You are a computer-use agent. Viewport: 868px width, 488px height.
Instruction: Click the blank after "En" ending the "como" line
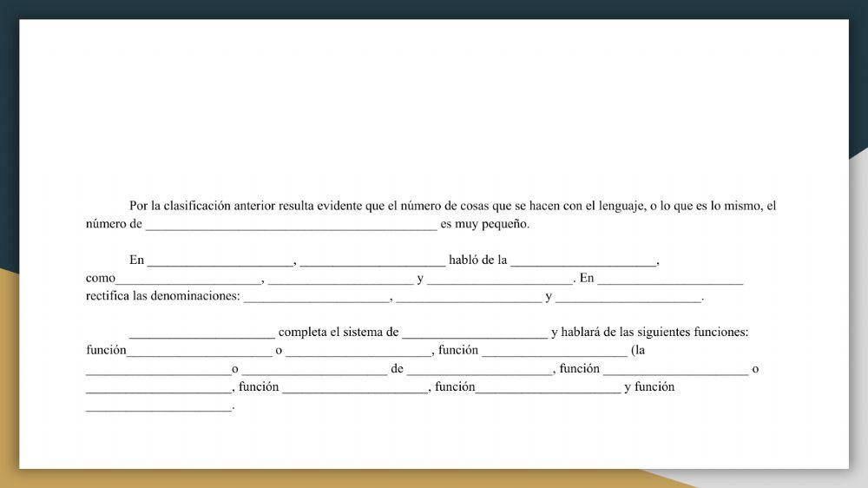pyautogui.click(x=670, y=279)
